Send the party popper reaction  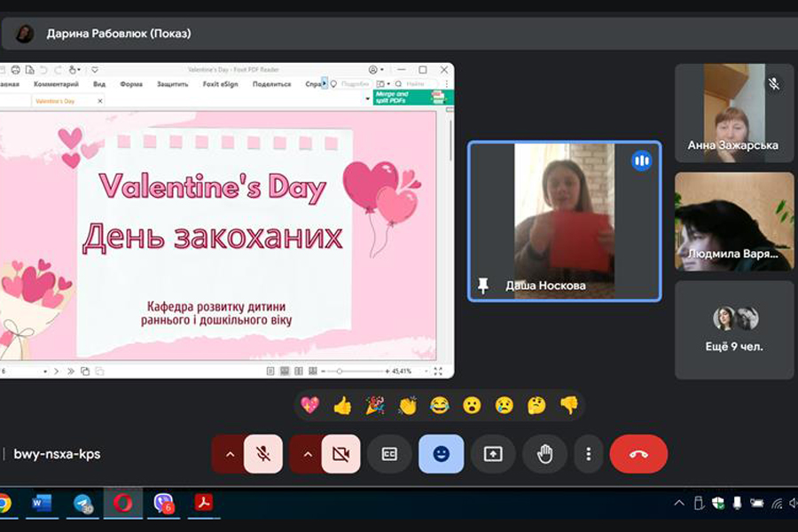tap(375, 405)
